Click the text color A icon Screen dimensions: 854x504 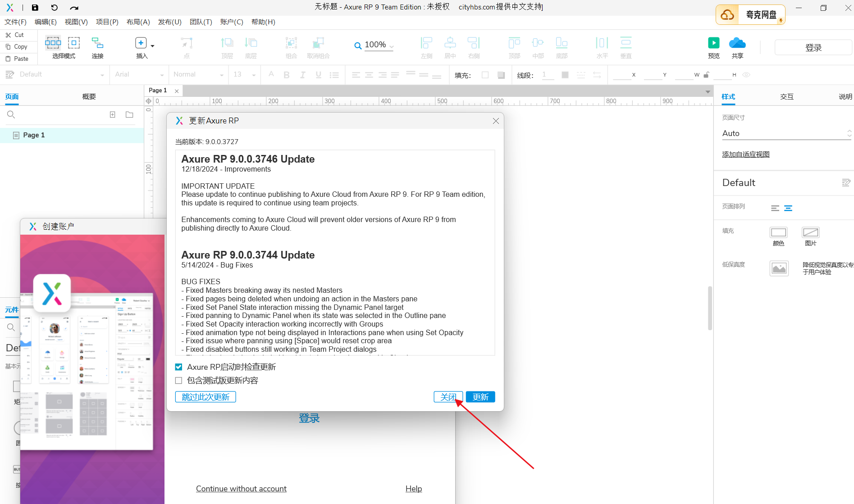coord(271,74)
